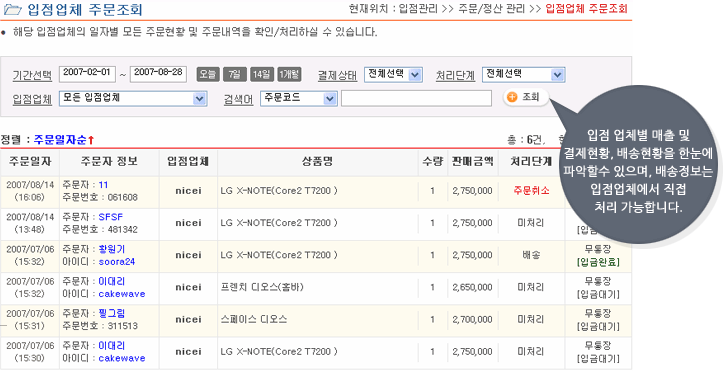Go to 입점관리 in the breadcrumb
Viewport: 725px width, 371px height.
[418, 8]
